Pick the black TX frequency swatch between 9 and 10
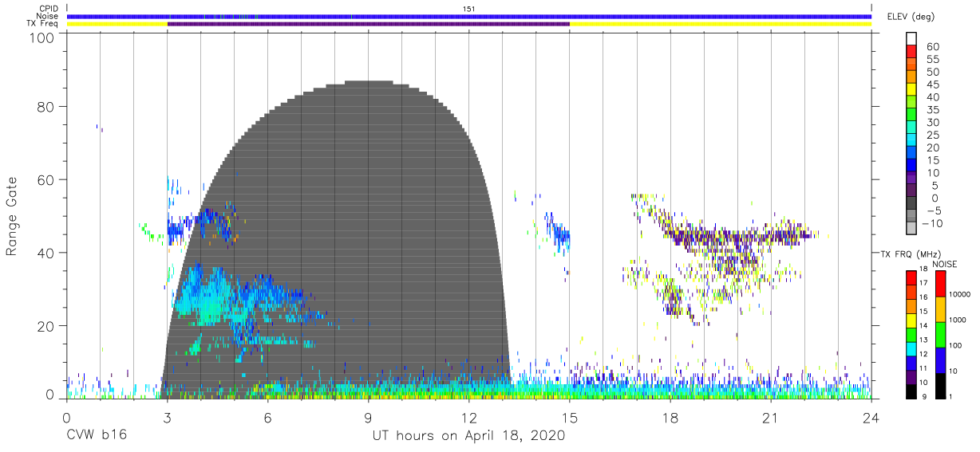This screenshot has height=452, width=980. [911, 391]
